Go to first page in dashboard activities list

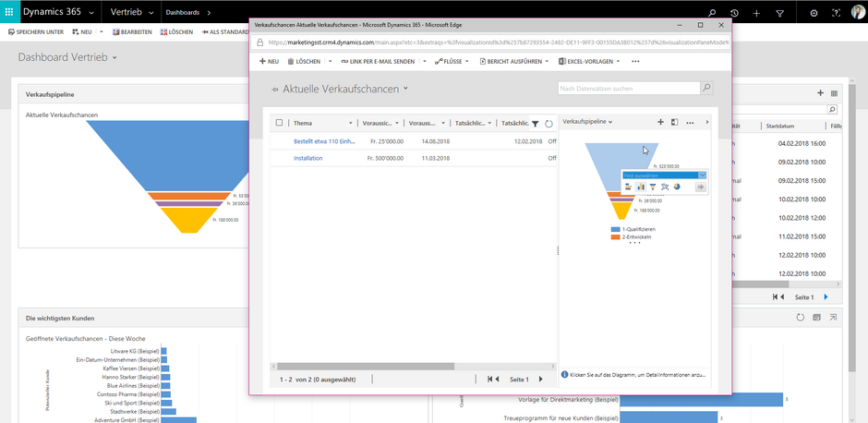point(776,297)
